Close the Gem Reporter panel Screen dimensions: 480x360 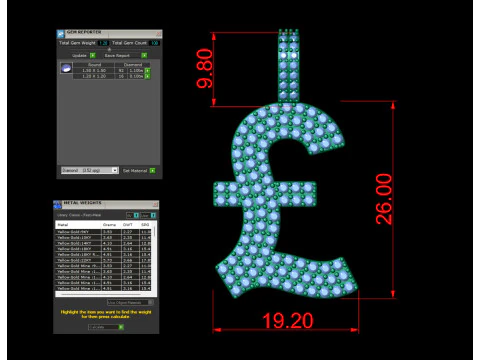(x=159, y=34)
